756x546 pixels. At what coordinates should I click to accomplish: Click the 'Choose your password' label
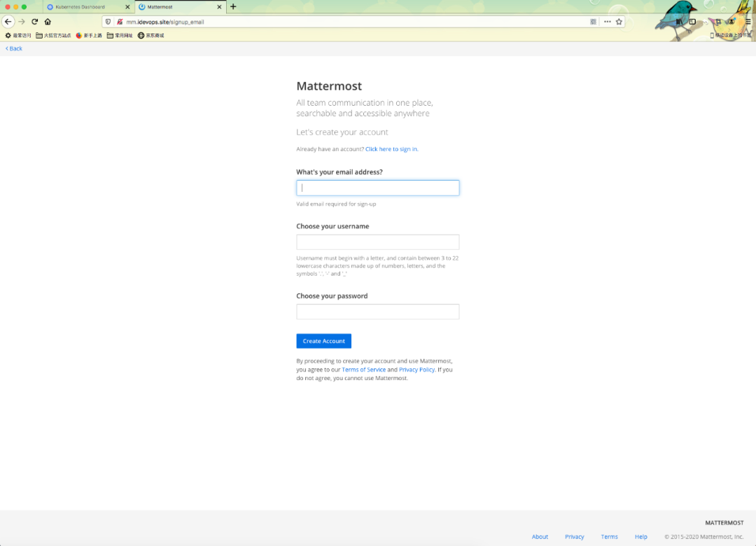[x=332, y=296]
